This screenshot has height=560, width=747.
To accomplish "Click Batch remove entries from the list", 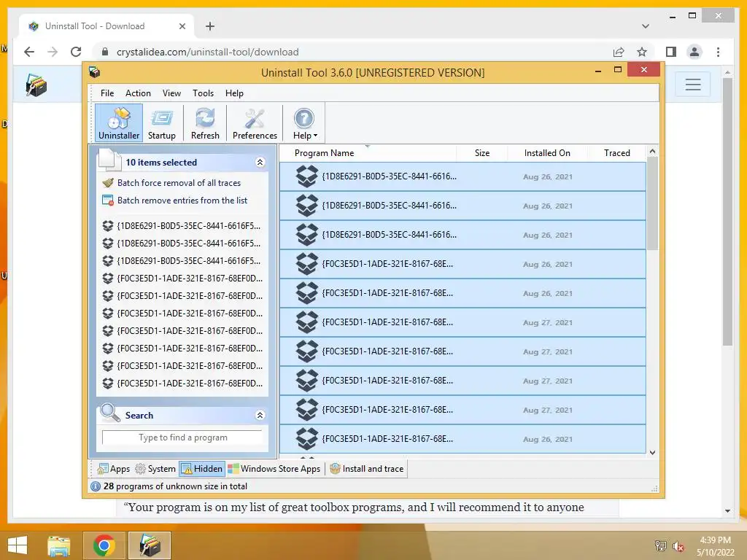I will point(182,201).
